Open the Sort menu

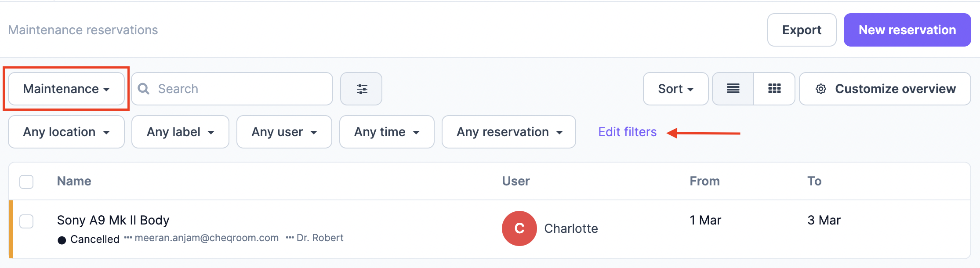coord(675,89)
